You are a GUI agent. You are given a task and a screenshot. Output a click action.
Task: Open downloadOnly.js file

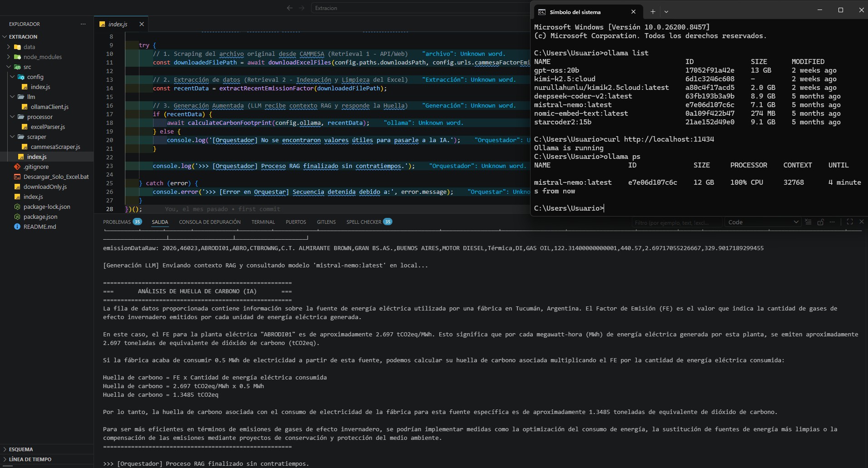click(45, 187)
